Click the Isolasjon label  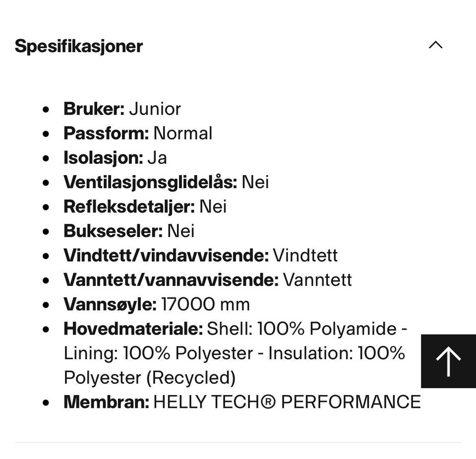103,158
